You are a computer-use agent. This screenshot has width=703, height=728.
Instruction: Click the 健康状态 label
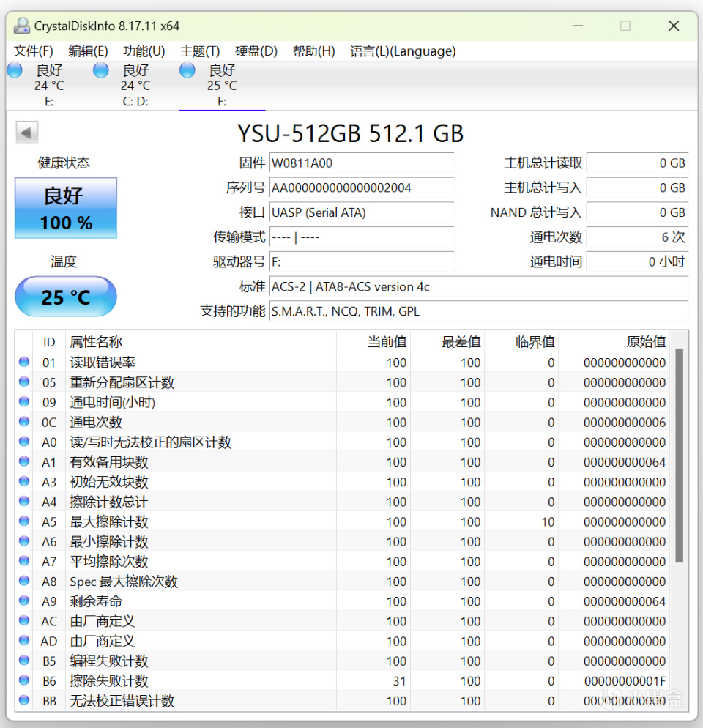64,163
